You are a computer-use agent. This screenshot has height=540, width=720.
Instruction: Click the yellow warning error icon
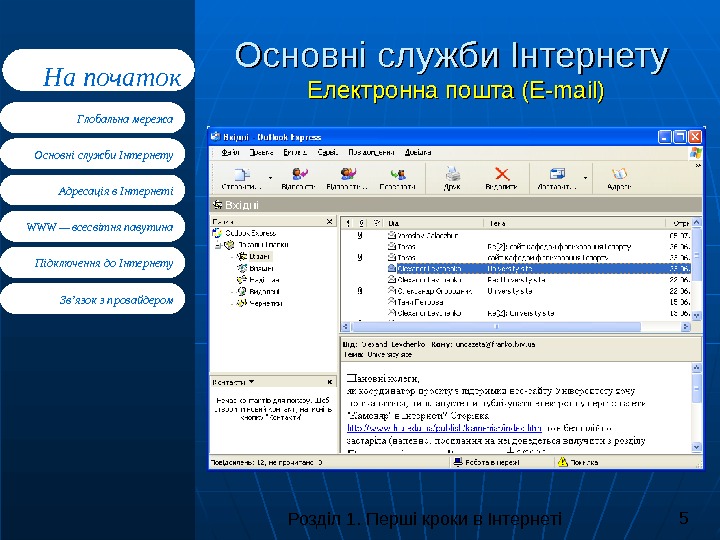[562, 462]
